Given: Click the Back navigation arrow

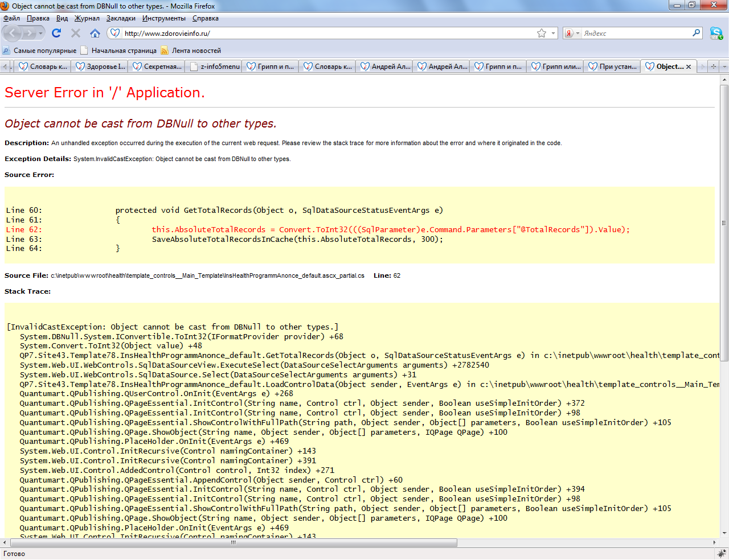Looking at the screenshot, I should (14, 33).
